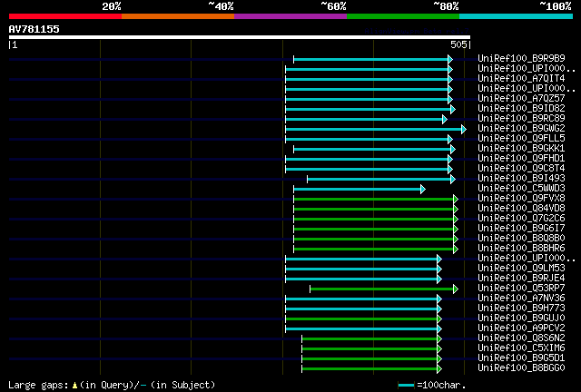Viewport: 581px width, 392px height.
Task: Select the UniRef100_Q7G2C6 label
Action: point(521,218)
